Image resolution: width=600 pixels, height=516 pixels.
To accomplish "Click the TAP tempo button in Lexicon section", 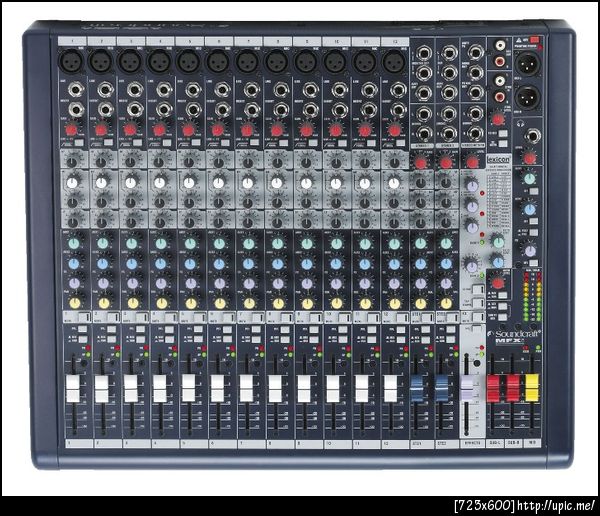I will pos(478,303).
